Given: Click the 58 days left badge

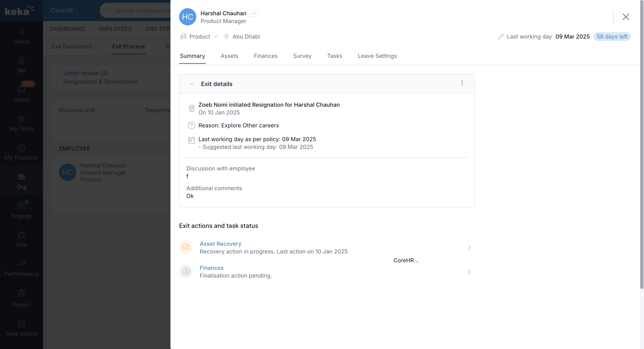Looking at the screenshot, I should click(612, 37).
